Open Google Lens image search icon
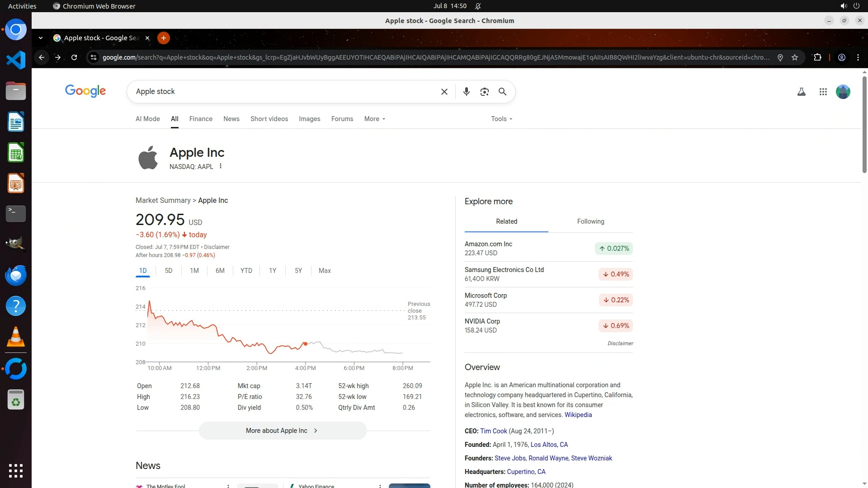868x488 pixels. point(484,92)
